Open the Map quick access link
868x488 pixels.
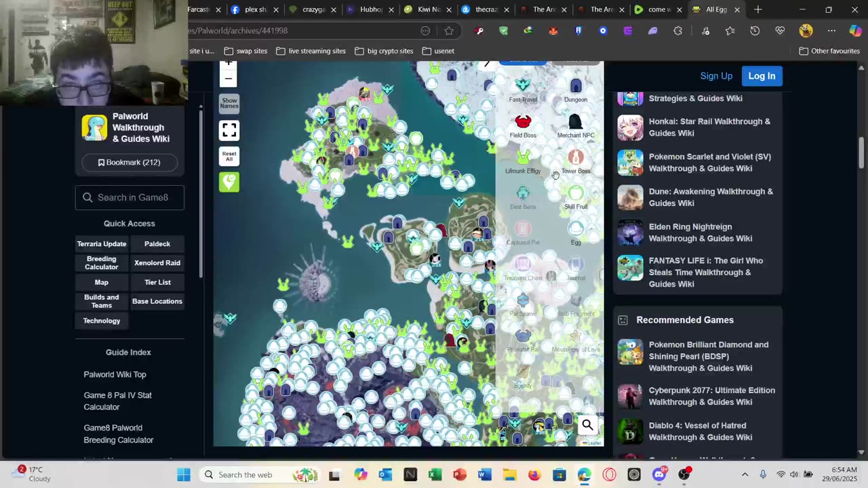pos(102,282)
